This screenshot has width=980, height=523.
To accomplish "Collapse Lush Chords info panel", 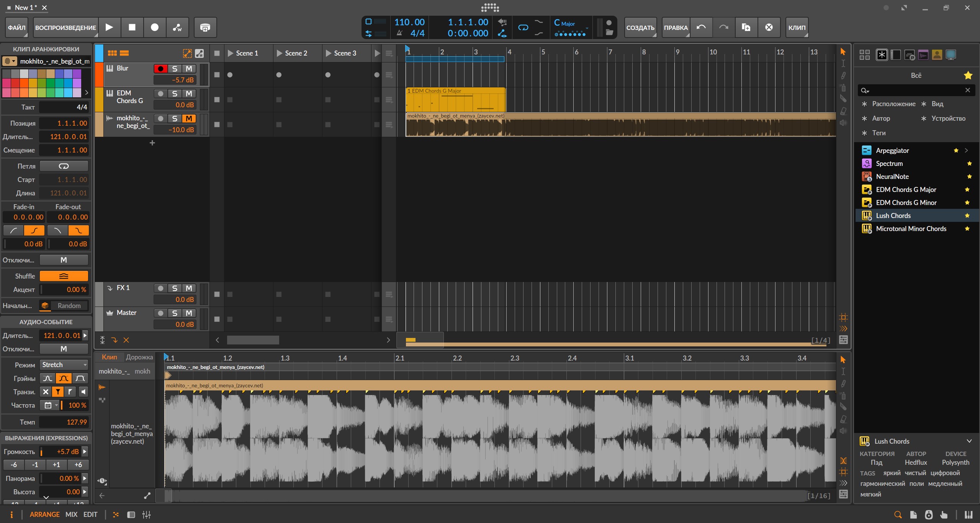I will tap(969, 441).
